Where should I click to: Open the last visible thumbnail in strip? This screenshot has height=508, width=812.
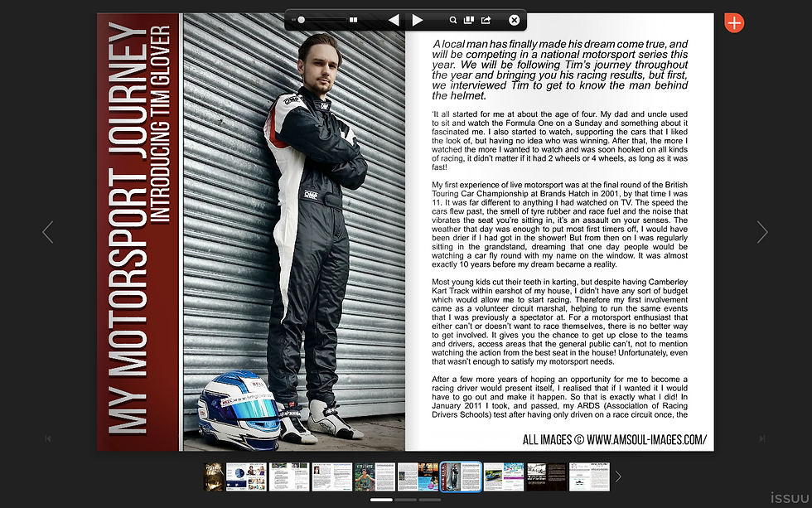point(589,477)
